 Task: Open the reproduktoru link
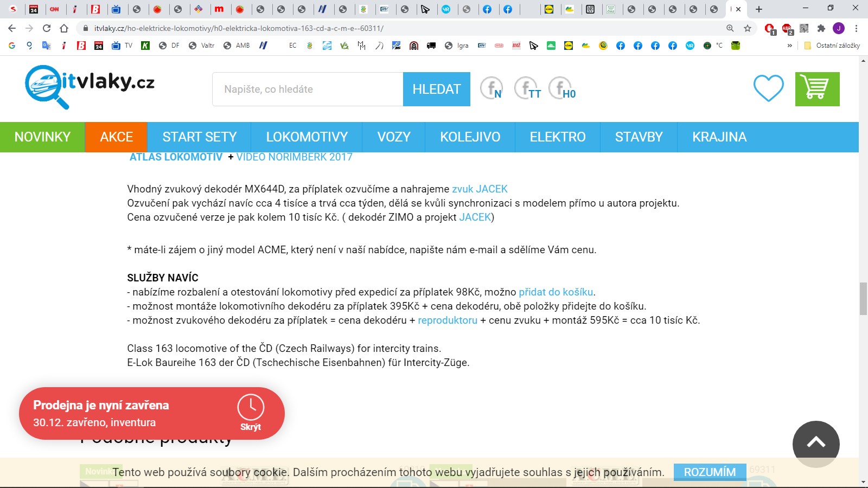click(448, 320)
